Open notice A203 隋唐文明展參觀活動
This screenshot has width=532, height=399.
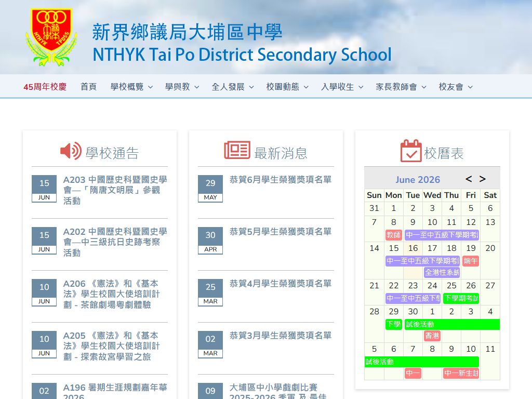(115, 190)
